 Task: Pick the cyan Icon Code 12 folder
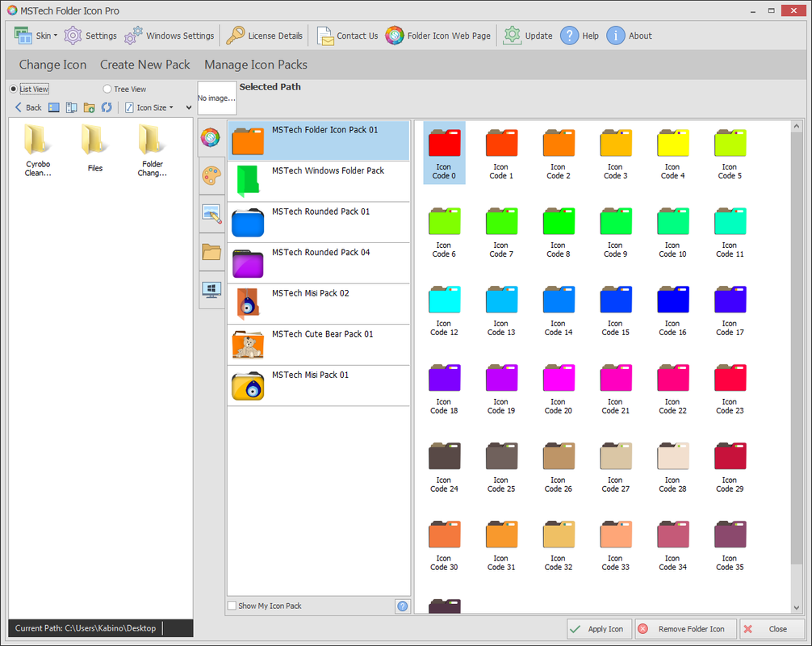pyautogui.click(x=444, y=309)
